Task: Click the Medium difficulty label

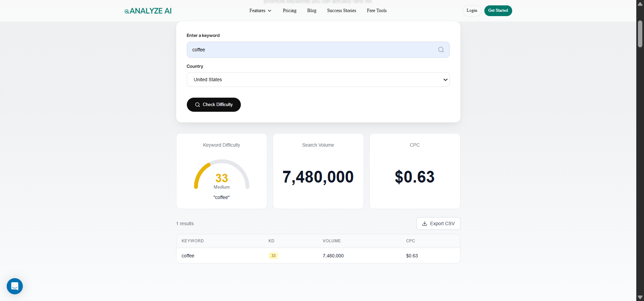Action: point(222,187)
